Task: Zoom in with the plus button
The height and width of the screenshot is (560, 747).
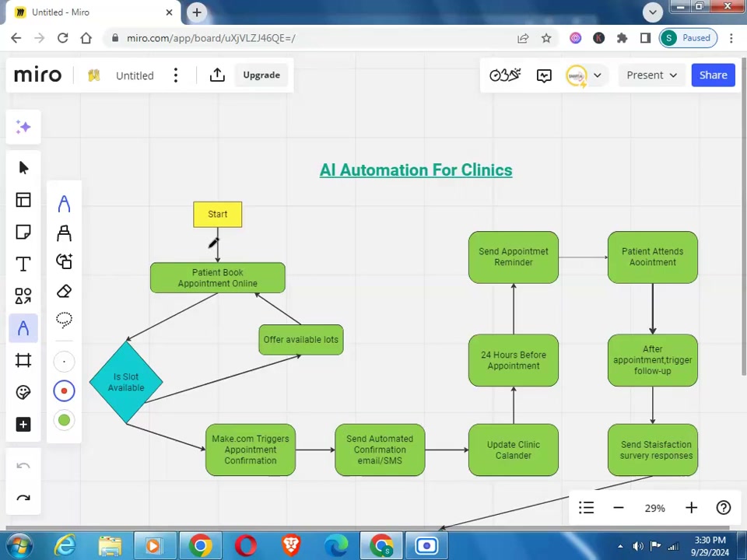Action: click(691, 508)
